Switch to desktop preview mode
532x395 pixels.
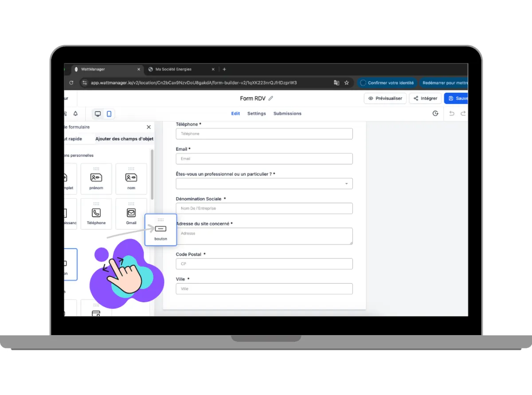click(98, 114)
